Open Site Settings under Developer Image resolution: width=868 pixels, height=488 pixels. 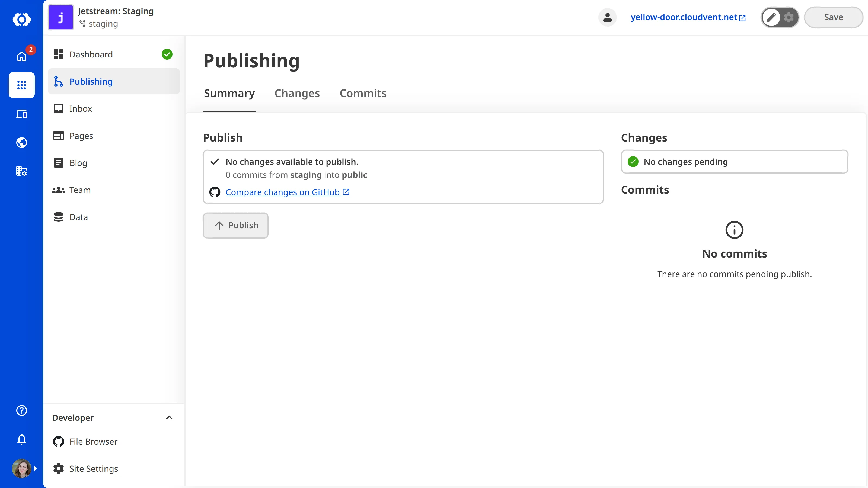114,468
